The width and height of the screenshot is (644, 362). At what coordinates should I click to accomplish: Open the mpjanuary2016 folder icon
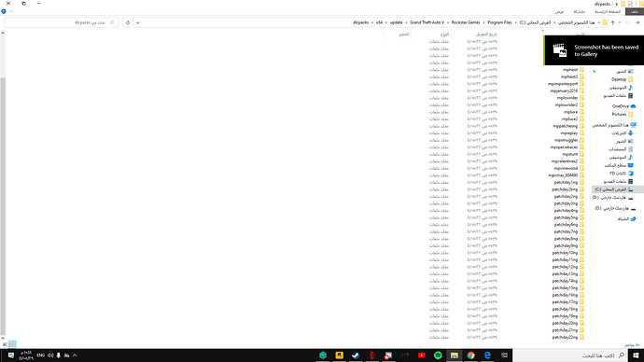point(581,90)
